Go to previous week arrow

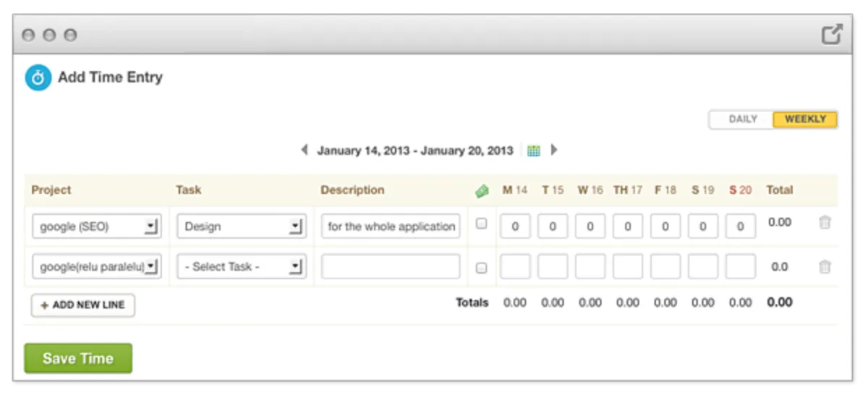(x=305, y=150)
